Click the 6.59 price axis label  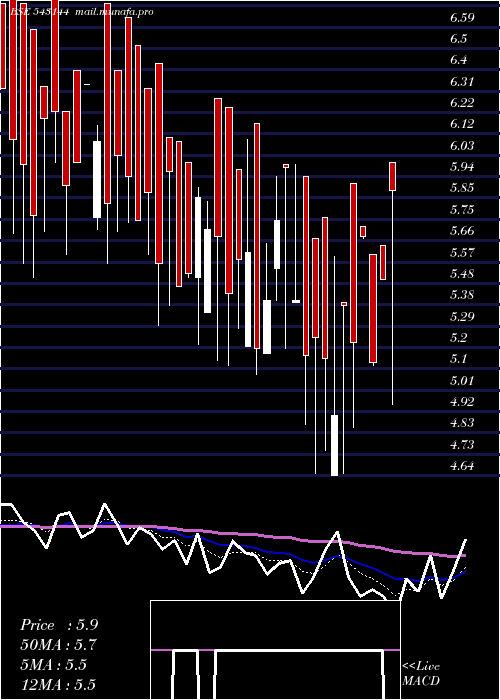[x=462, y=18]
